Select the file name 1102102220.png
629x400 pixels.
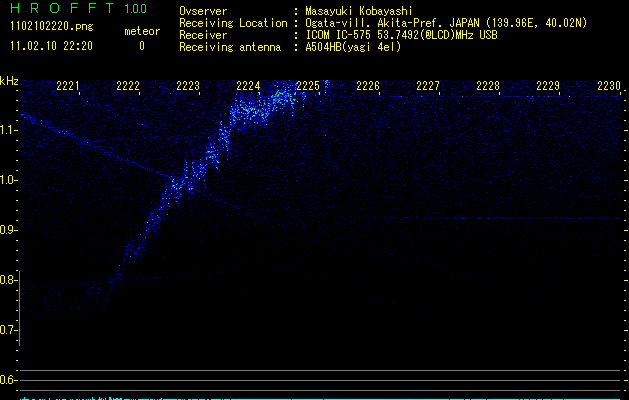coord(52,27)
